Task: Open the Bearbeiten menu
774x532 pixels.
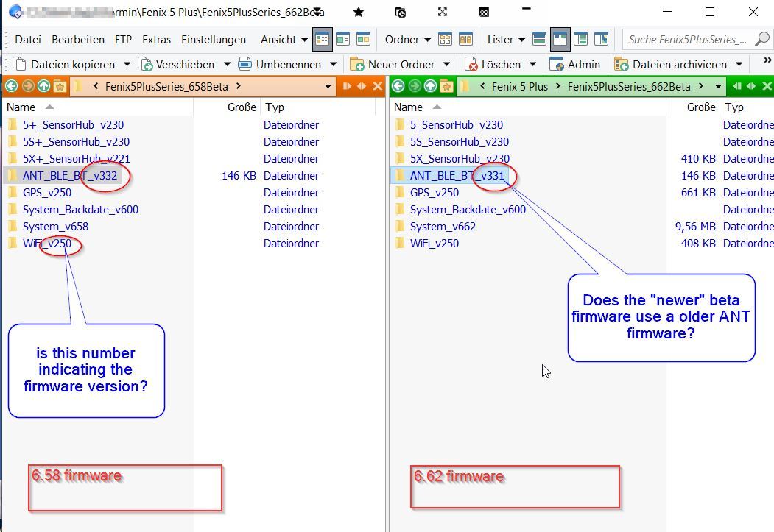Action: [78, 40]
